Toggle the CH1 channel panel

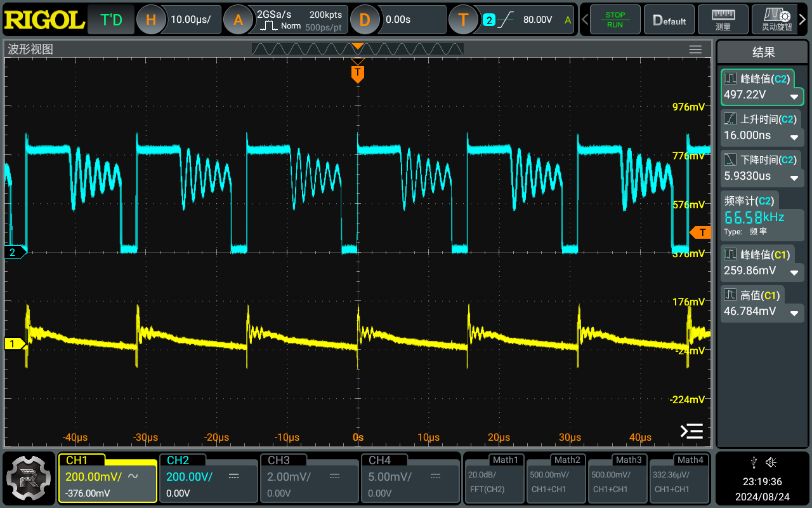pyautogui.click(x=107, y=478)
